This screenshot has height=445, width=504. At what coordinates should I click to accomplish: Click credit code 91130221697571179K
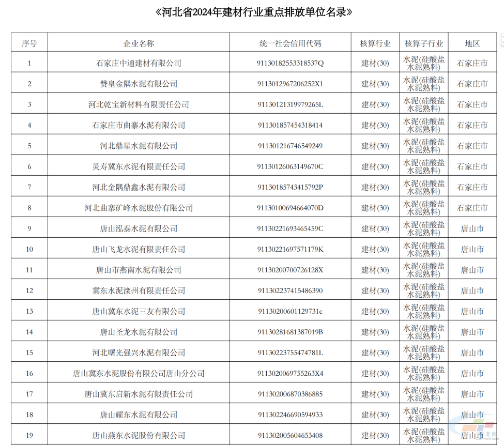pyautogui.click(x=290, y=249)
